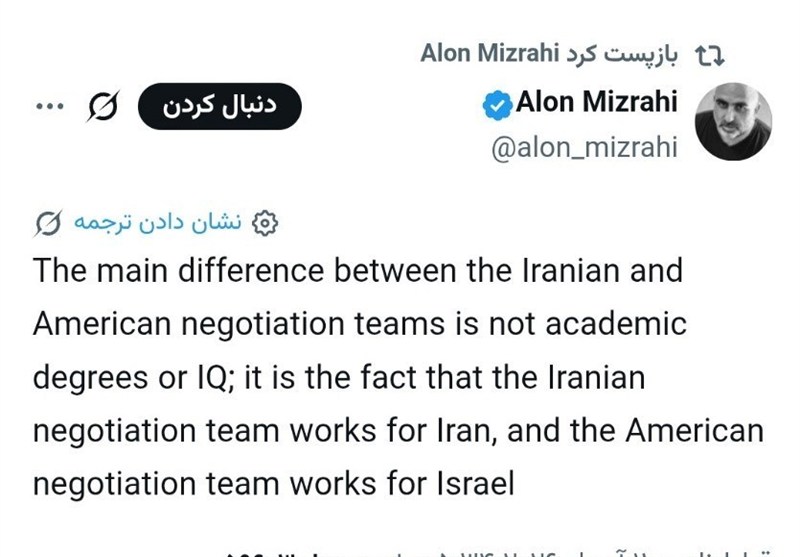
Task: Click the Grok icon left of the translation link
Action: point(48,222)
